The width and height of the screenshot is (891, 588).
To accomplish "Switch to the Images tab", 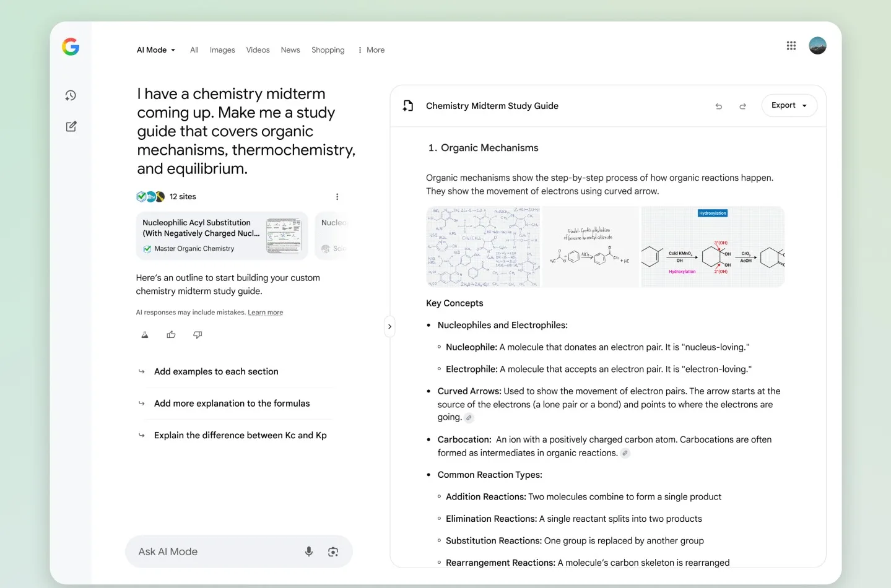I will coord(222,50).
